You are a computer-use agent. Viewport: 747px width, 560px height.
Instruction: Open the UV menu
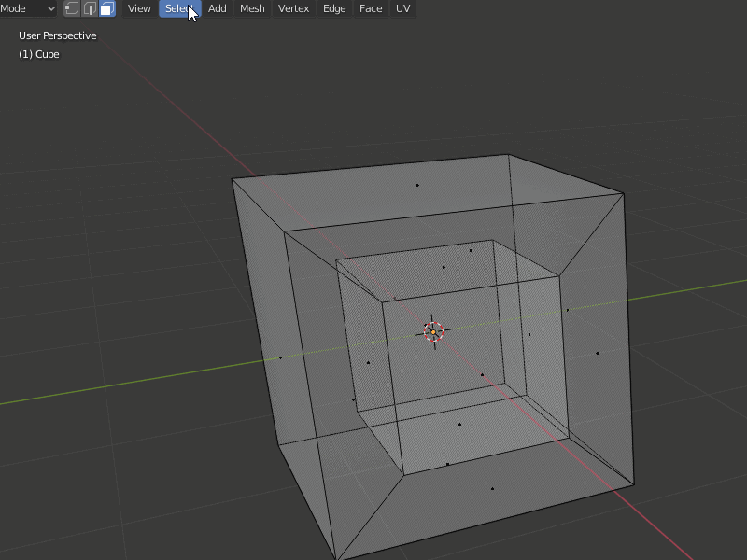tap(402, 8)
